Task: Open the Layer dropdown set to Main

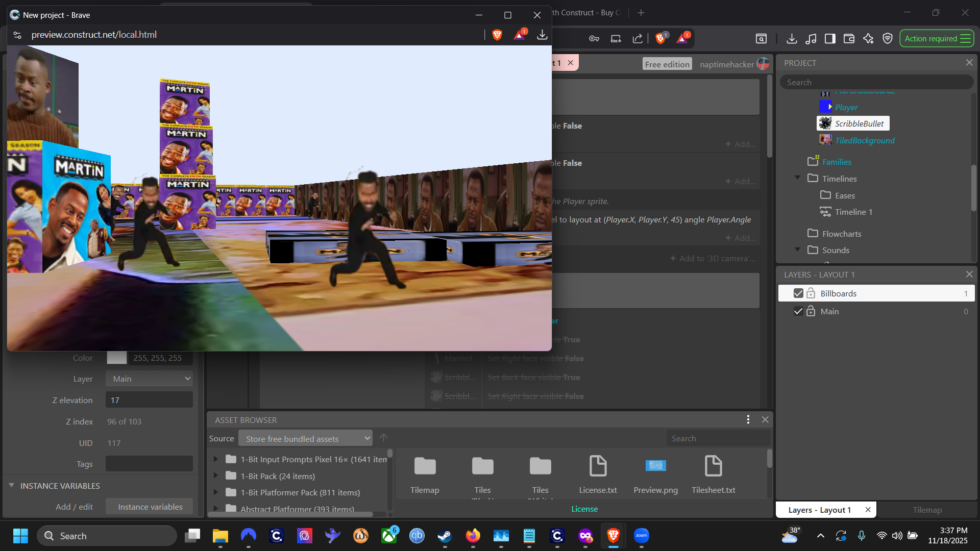Action: [149, 379]
